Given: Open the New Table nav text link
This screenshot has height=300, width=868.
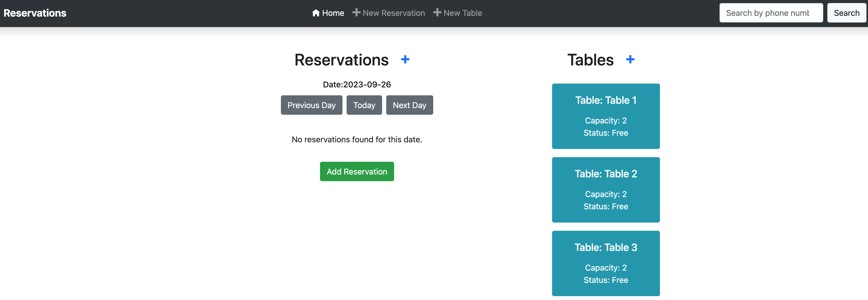Looking at the screenshot, I should 463,13.
